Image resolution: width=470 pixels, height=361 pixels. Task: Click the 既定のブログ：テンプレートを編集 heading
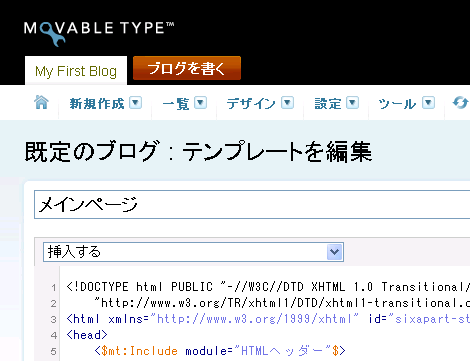pyautogui.click(x=198, y=152)
